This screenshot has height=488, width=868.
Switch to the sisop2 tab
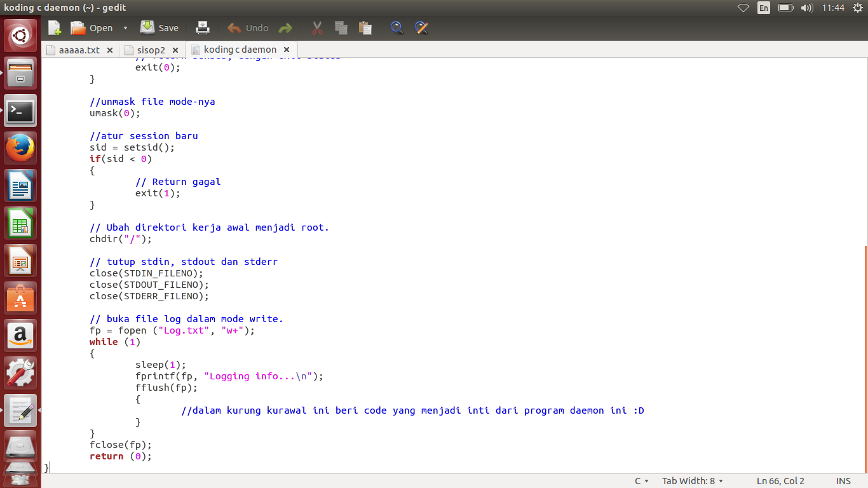[x=151, y=49]
